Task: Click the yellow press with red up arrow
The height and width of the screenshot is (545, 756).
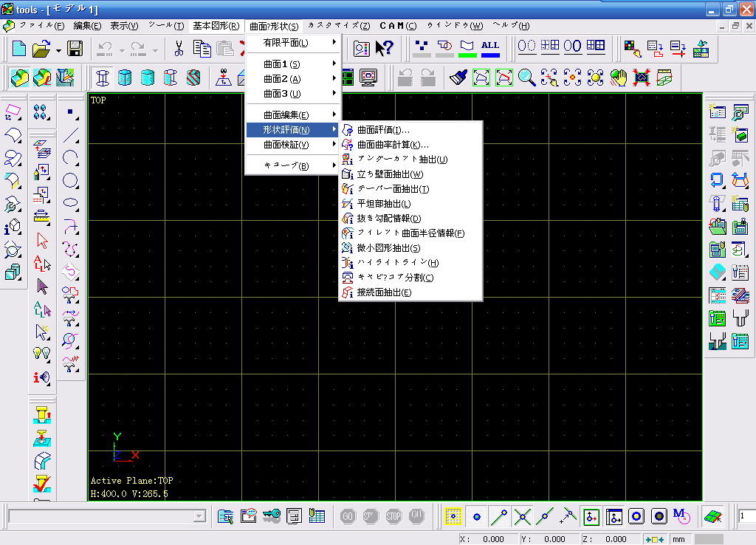Action: [42, 415]
